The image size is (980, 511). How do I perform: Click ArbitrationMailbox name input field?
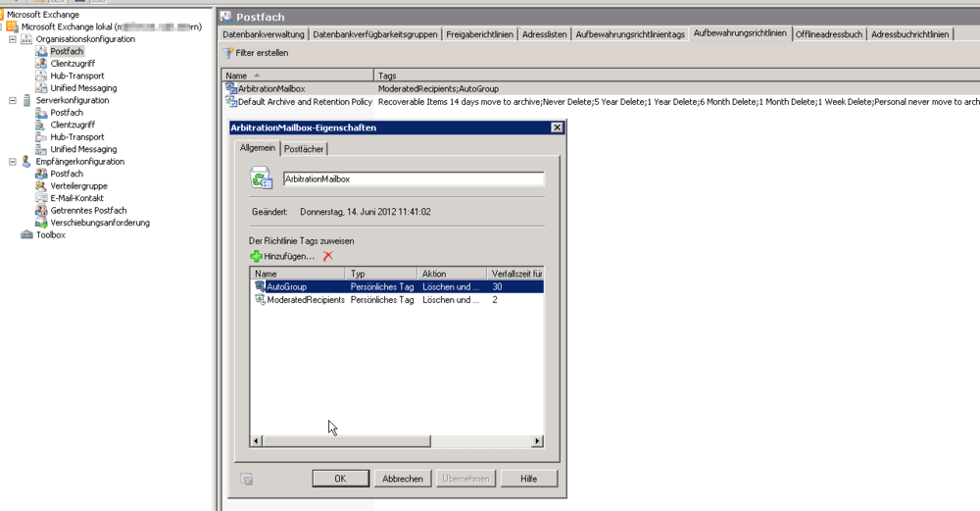click(x=413, y=179)
